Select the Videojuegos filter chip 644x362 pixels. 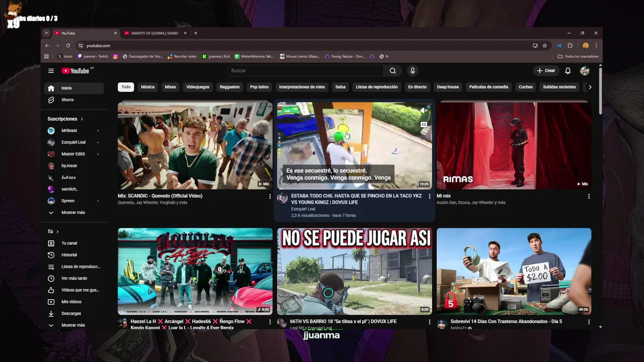[198, 87]
